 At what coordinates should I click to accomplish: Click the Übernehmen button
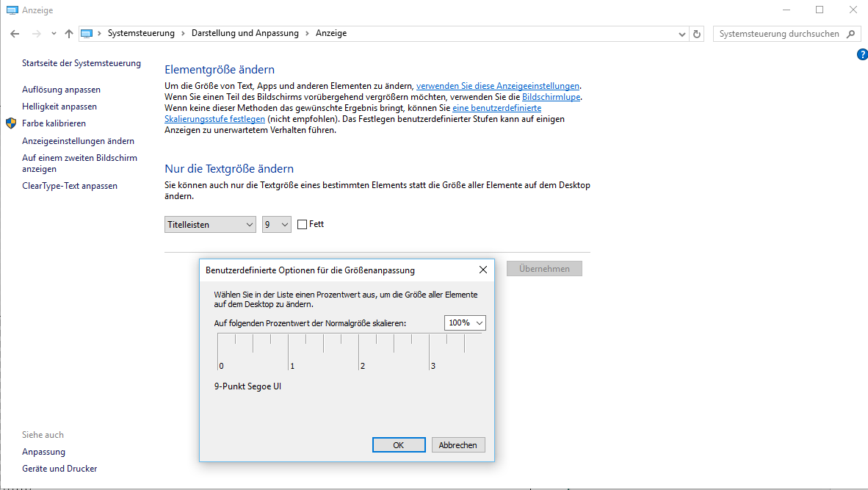pyautogui.click(x=544, y=269)
